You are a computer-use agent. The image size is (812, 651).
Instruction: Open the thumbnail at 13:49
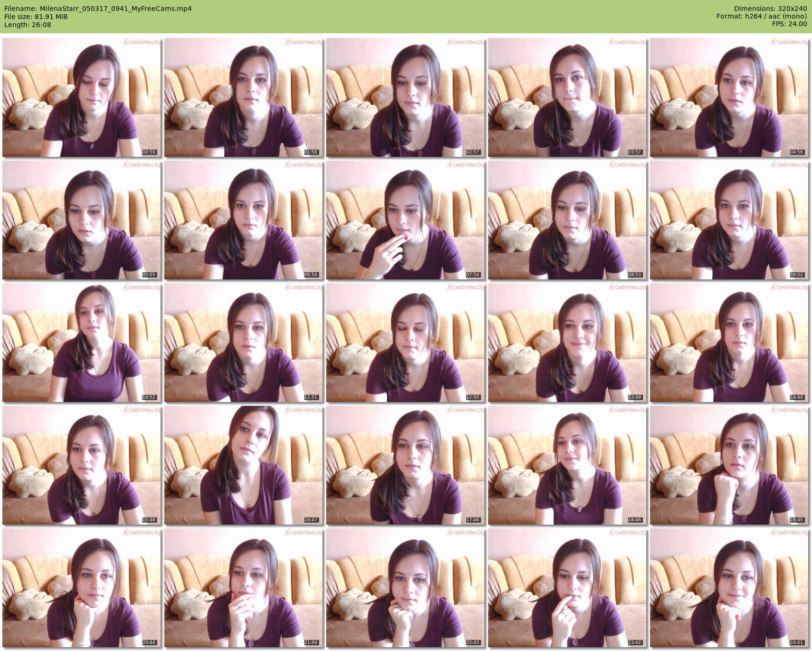pyautogui.click(x=567, y=343)
